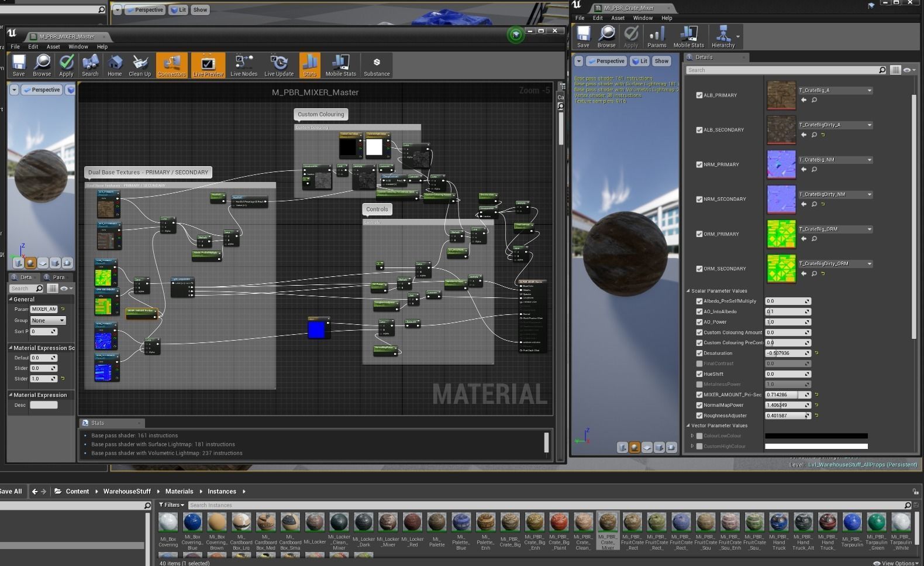Click Hierarchy in the instance editor toolbar
924x566 pixels.
click(723, 37)
